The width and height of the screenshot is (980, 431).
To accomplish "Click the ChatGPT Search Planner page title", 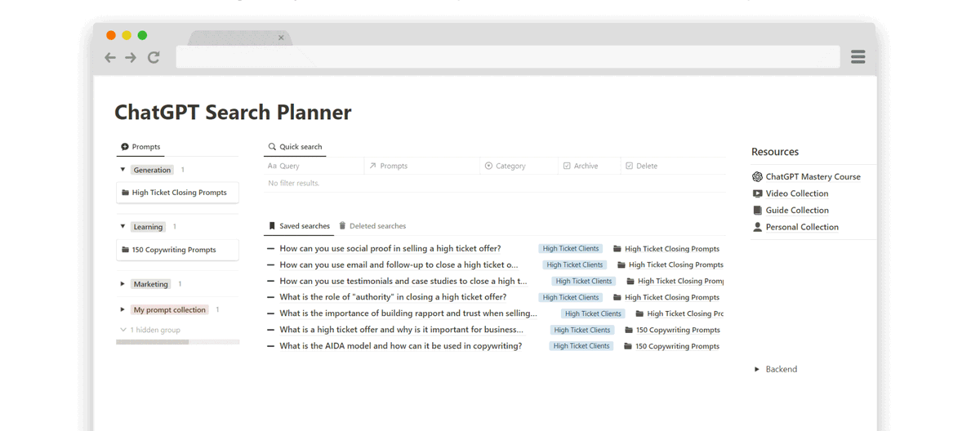I will 233,112.
